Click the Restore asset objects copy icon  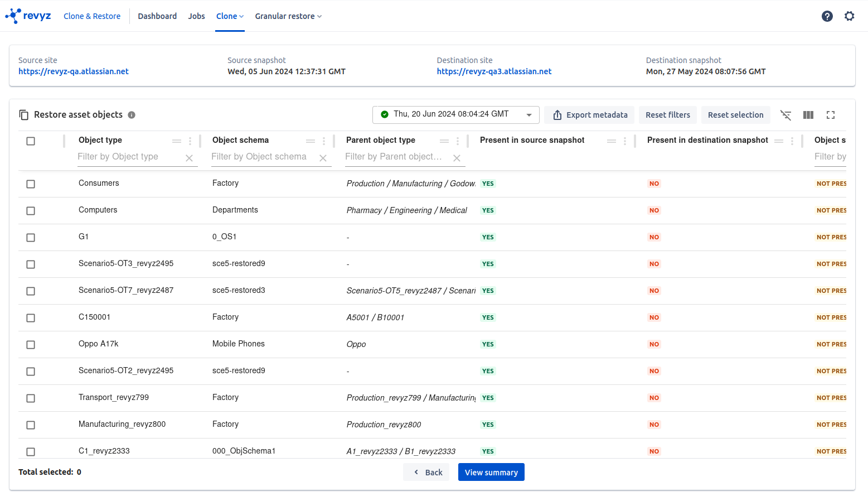(x=24, y=115)
